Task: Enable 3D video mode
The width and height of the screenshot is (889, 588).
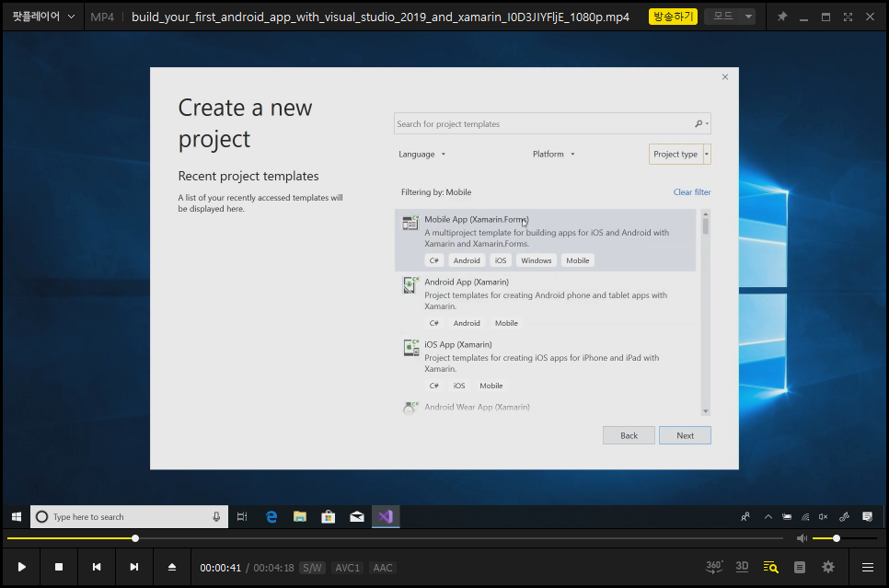Action: click(742, 567)
